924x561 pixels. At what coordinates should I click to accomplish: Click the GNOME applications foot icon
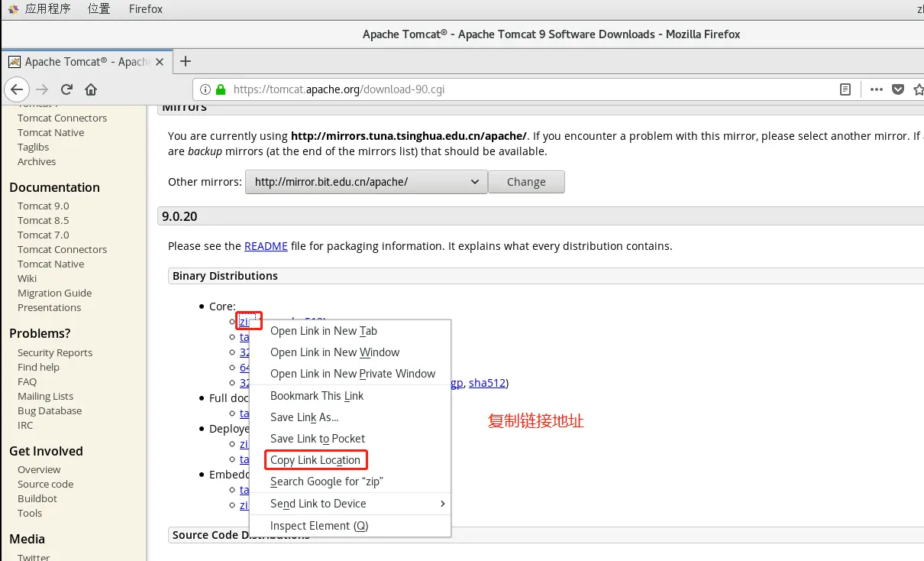click(x=14, y=9)
